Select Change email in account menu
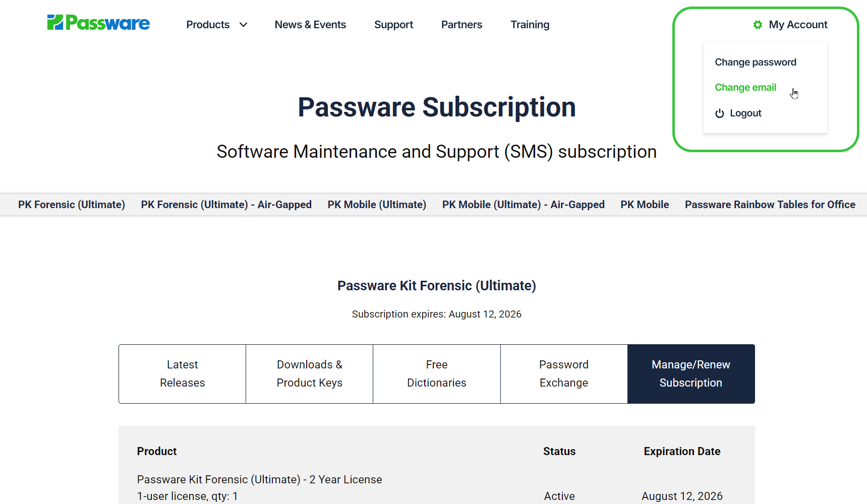The height and width of the screenshot is (504, 867). coord(745,87)
